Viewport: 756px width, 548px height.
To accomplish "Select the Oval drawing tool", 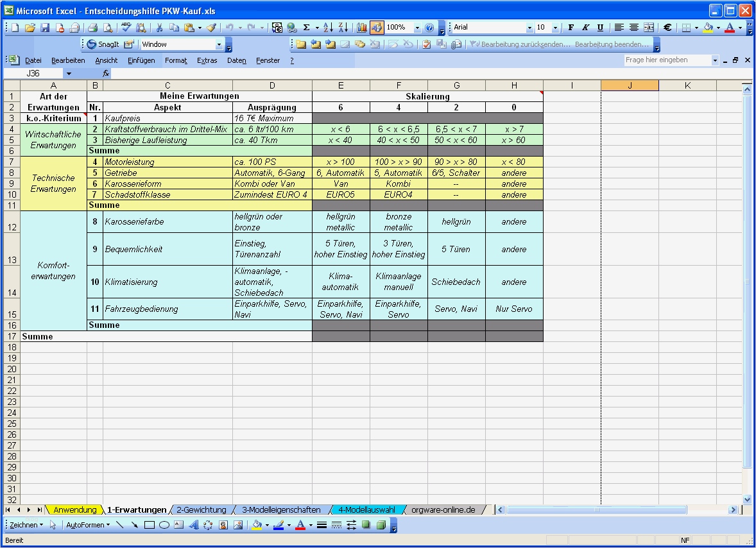I will pos(164,525).
